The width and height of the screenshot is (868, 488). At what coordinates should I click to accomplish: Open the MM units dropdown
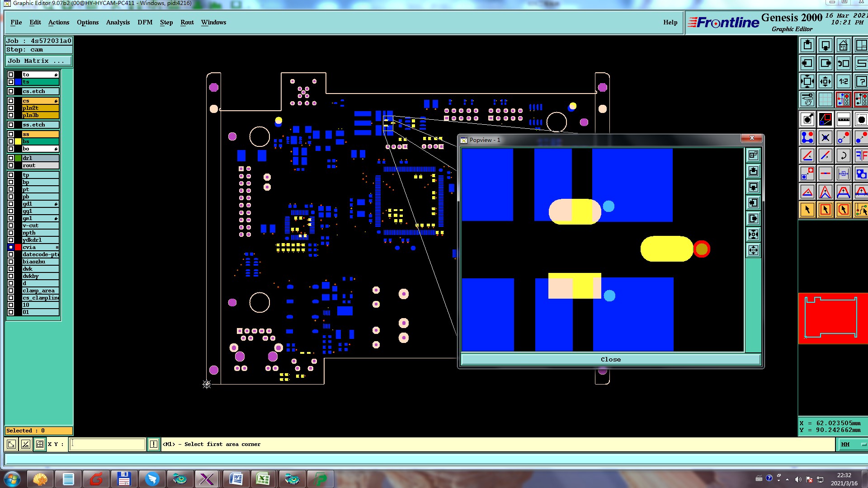click(x=852, y=445)
